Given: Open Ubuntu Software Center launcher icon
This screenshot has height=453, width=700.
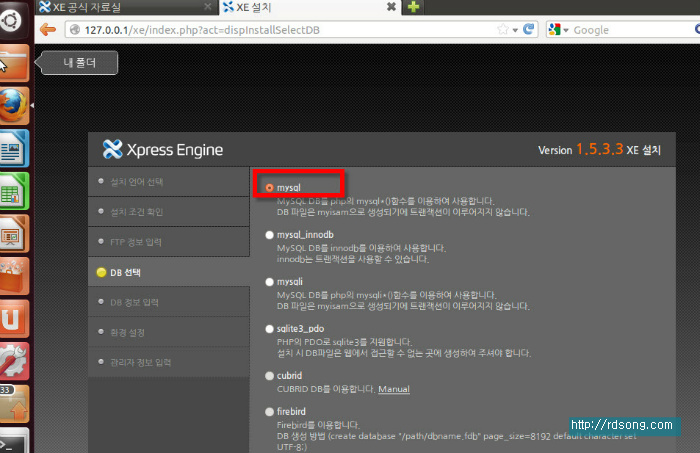Looking at the screenshot, I should click(14, 277).
